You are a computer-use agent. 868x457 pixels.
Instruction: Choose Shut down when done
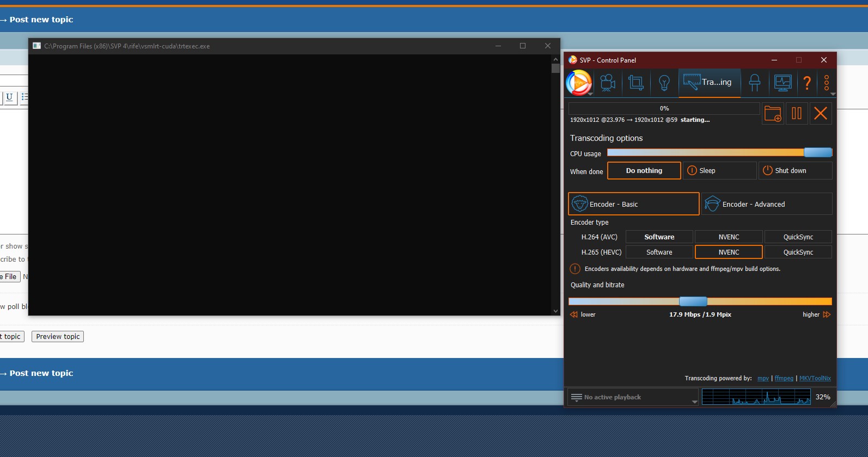tap(795, 170)
